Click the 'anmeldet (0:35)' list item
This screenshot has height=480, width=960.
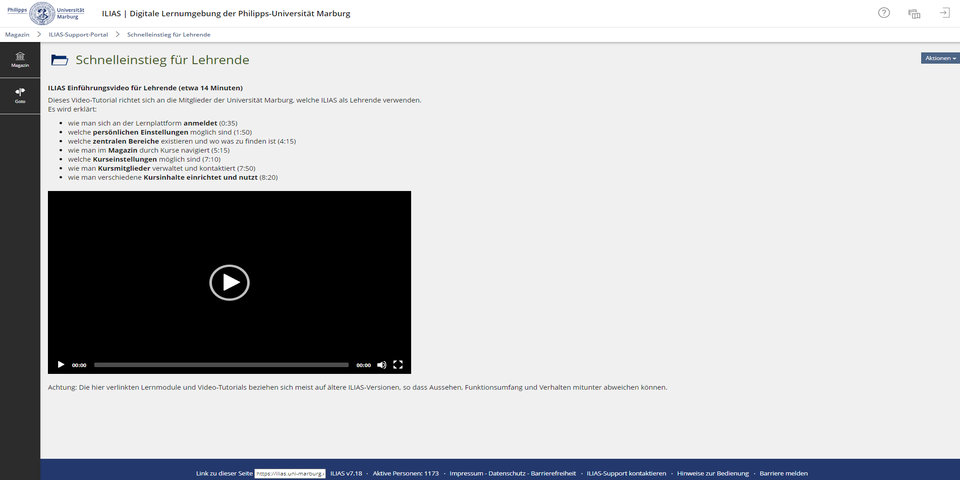152,123
